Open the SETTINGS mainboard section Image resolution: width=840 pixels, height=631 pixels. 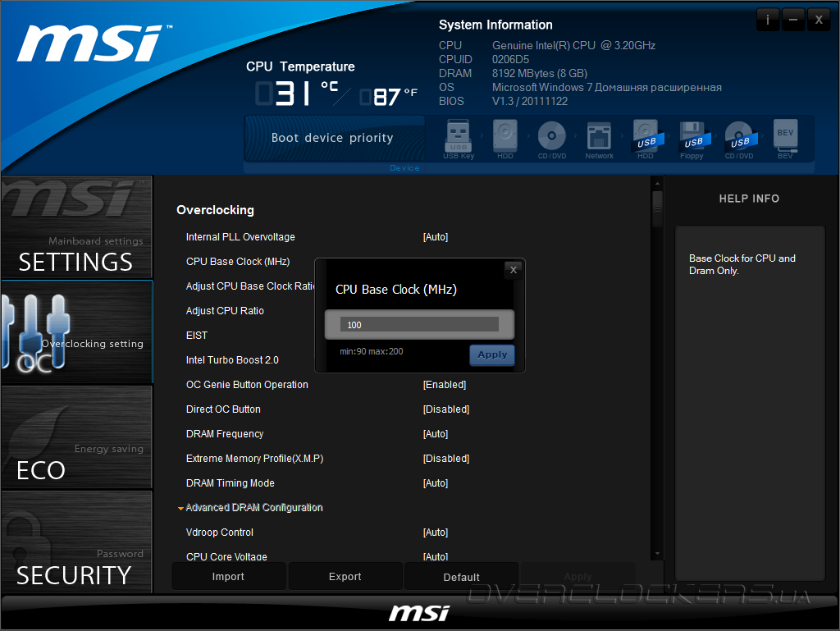click(x=76, y=227)
